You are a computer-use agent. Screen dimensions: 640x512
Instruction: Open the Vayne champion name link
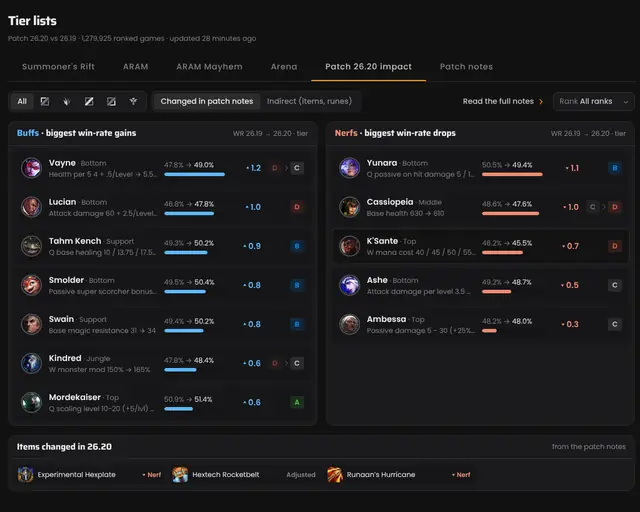62,163
